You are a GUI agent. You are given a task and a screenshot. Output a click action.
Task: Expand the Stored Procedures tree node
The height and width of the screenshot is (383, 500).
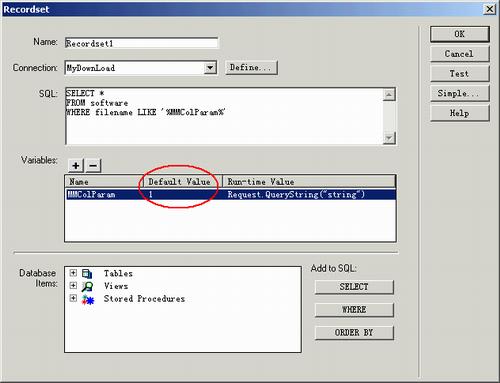tap(73, 298)
